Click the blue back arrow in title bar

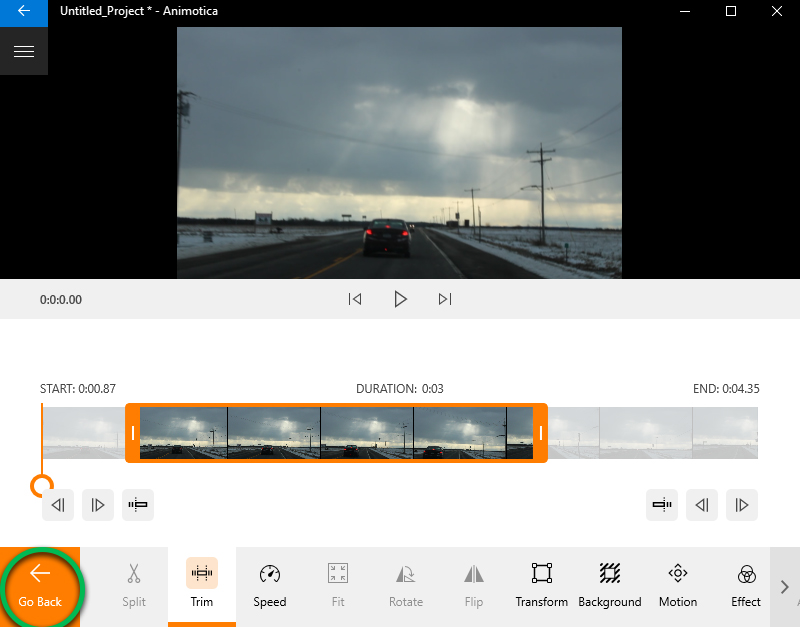pos(23,11)
